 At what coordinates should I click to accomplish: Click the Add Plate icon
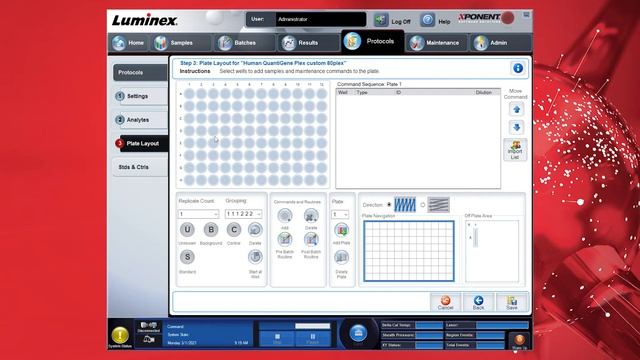click(341, 230)
